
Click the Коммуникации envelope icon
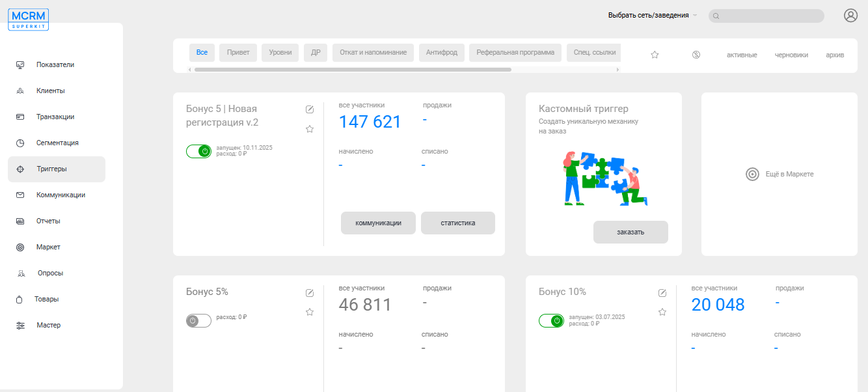click(x=20, y=195)
